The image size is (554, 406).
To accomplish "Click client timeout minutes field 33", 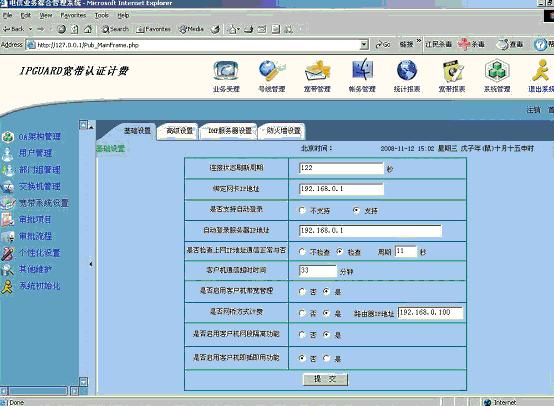I will 318,271.
